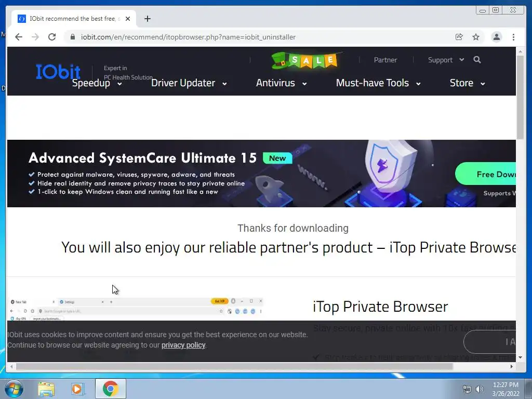Open the Chrome profile avatar

pos(496,37)
